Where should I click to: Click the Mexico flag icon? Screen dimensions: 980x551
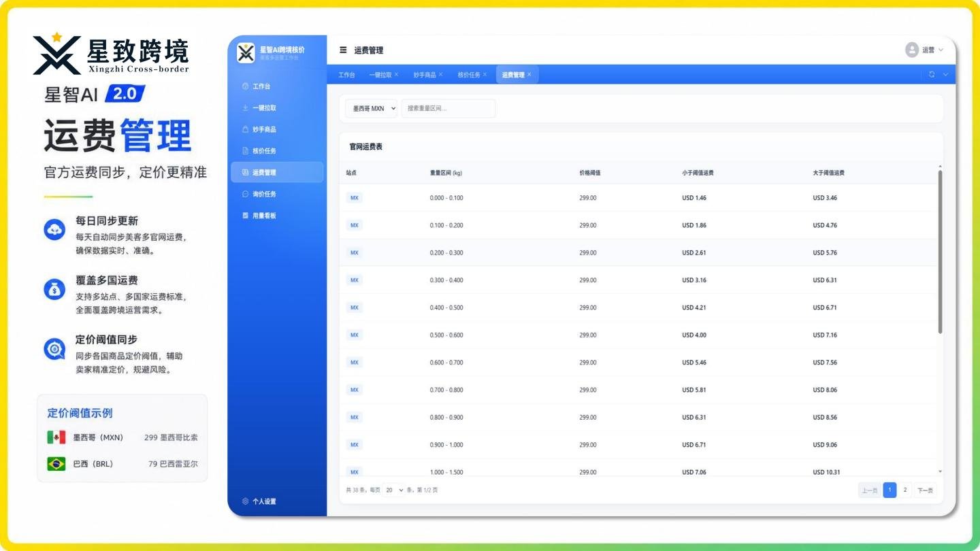click(56, 437)
